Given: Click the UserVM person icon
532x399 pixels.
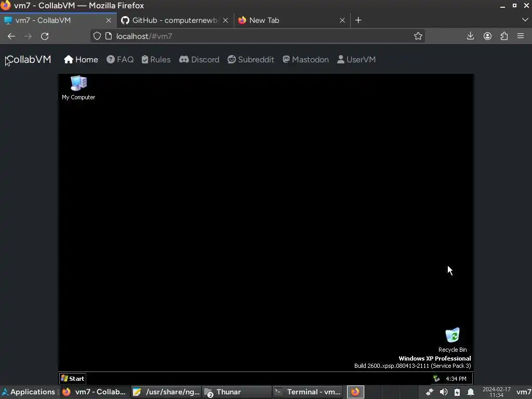Looking at the screenshot, I should coord(341,59).
